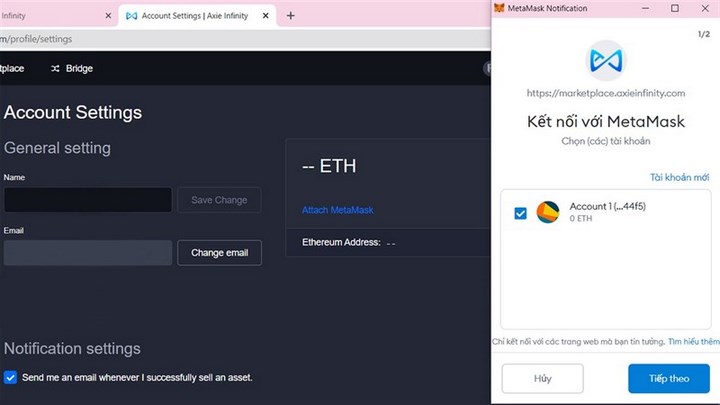Screen dimensions: 720x405
Task: Click the 'Tài khoản mới' link
Action: 679,177
